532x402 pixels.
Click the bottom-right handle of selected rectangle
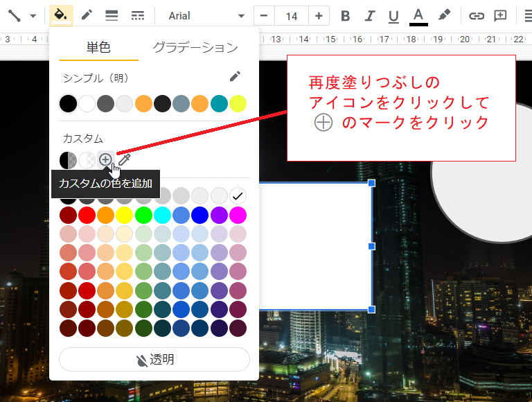tap(371, 309)
